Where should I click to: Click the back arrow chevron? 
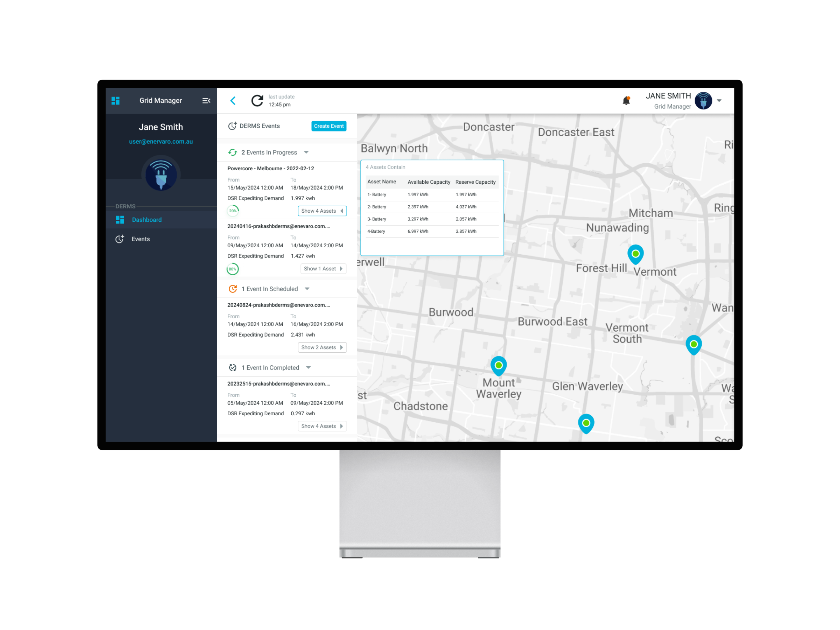coord(233,101)
